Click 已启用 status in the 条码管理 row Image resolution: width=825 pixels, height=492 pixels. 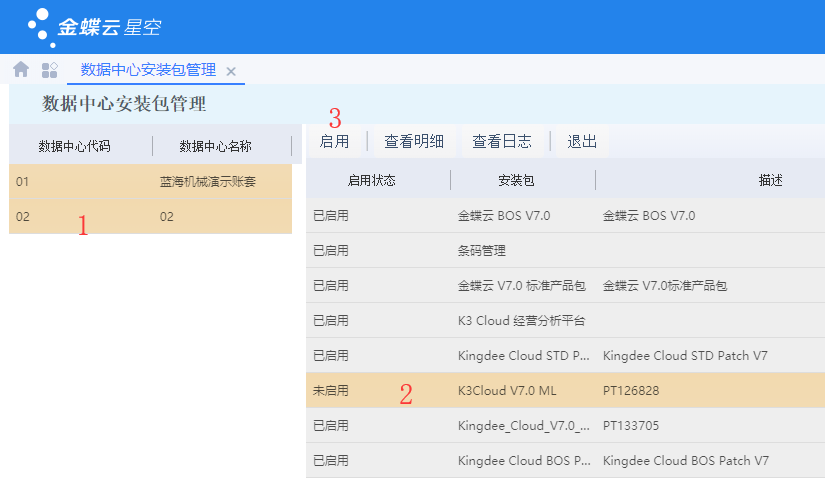click(331, 250)
